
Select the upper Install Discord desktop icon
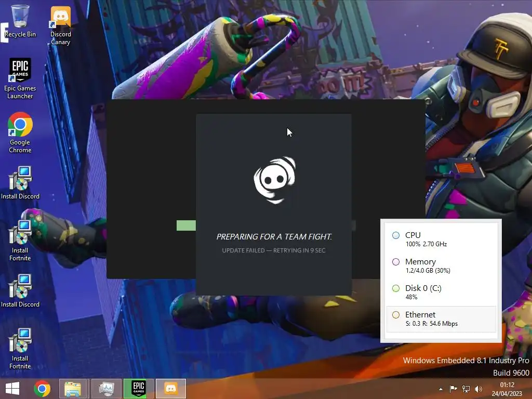(x=20, y=183)
